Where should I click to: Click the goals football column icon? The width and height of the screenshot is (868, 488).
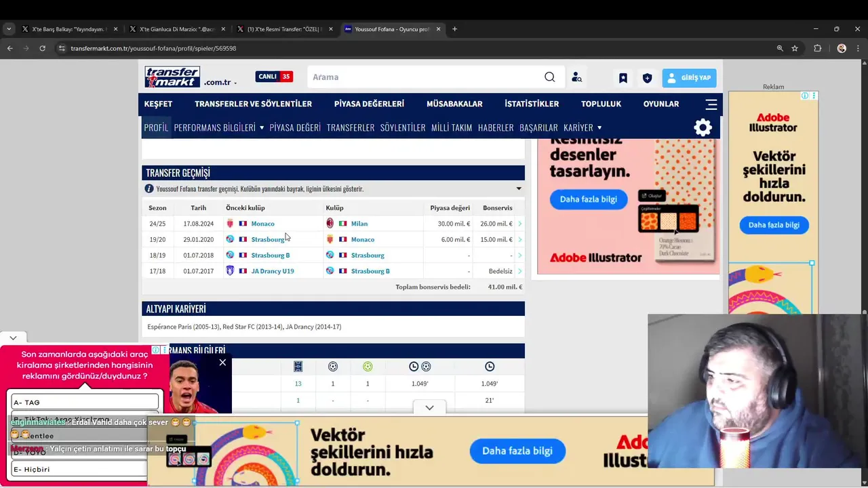tap(332, 367)
